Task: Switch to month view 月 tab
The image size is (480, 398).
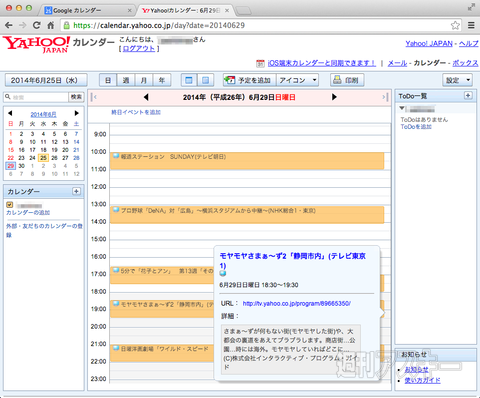Action: pyautogui.click(x=144, y=80)
